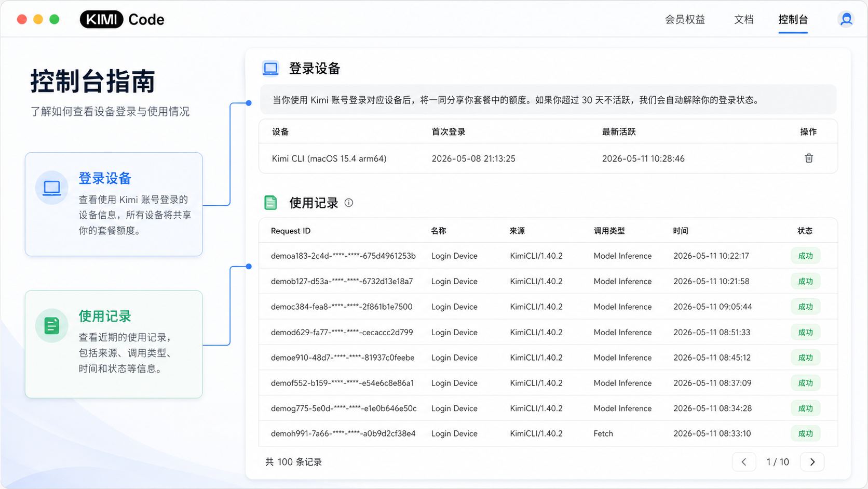Click the Kimi CLI (macOS 15.4 arm64) device
868x489 pixels.
pos(329,158)
